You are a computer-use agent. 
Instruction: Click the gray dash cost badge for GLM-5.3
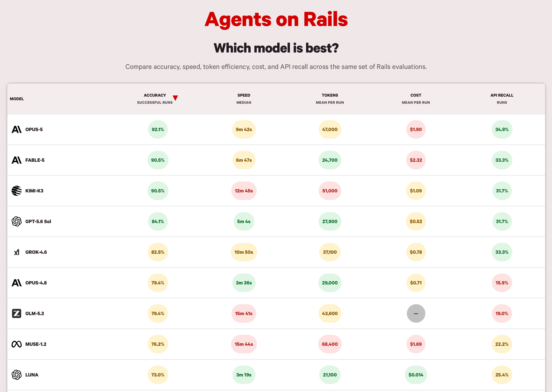pyautogui.click(x=416, y=313)
